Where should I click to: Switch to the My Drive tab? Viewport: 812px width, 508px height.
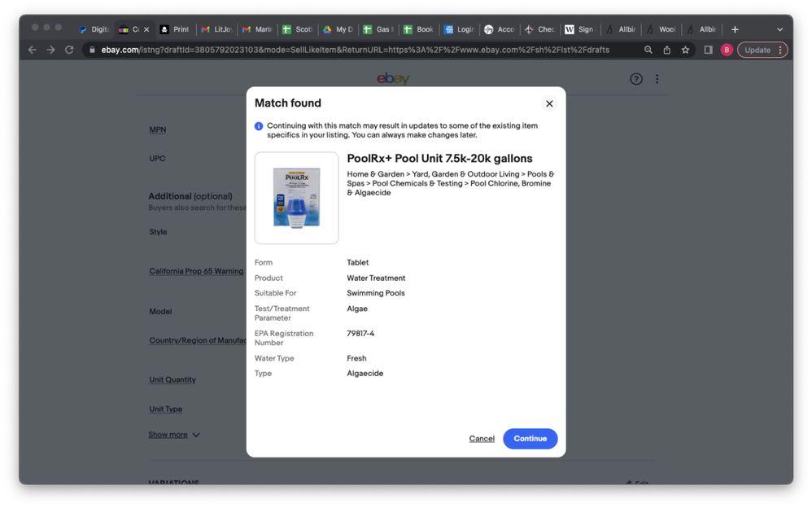338,29
